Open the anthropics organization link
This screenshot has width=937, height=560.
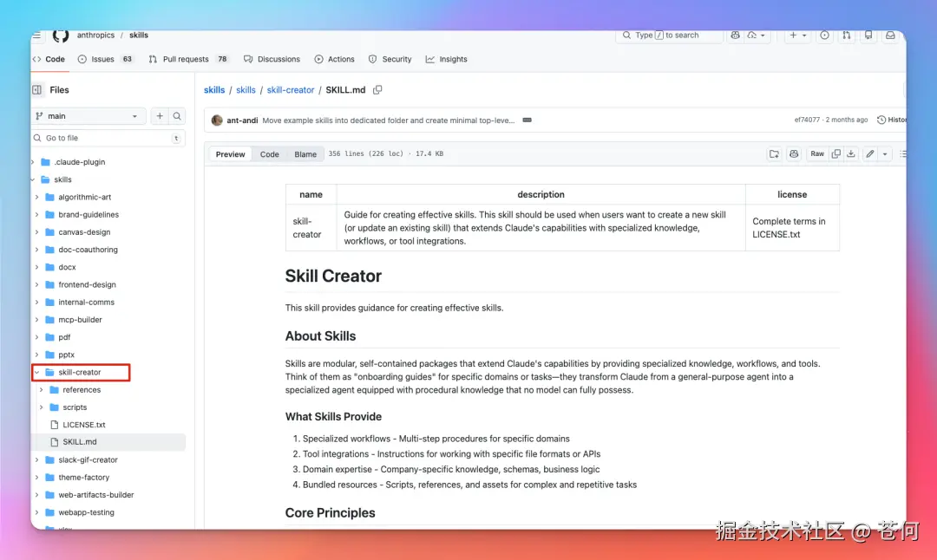pos(95,36)
